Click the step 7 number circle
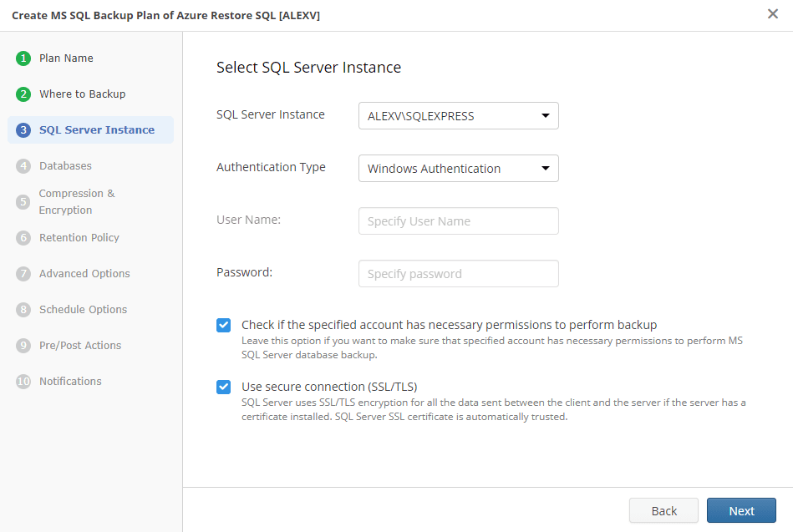 tap(23, 274)
